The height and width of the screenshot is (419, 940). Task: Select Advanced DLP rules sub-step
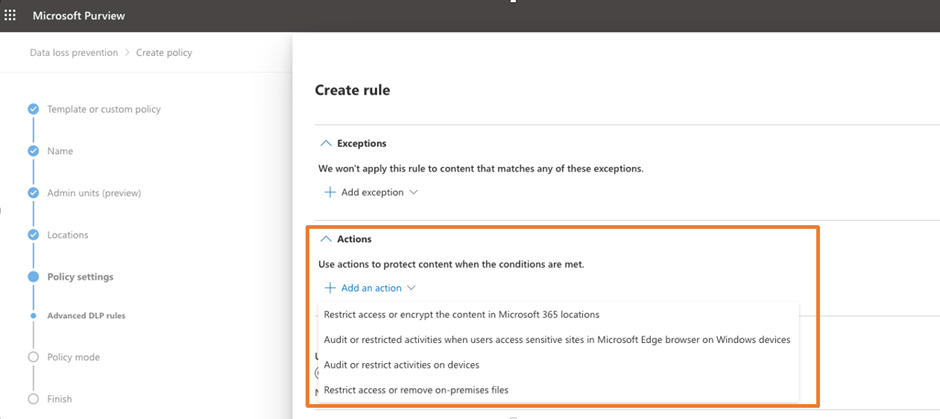86,315
